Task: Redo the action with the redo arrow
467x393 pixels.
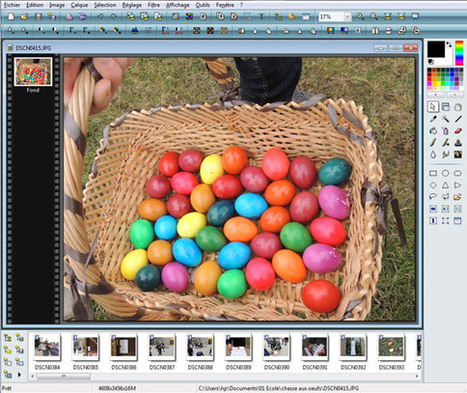Action: pyautogui.click(x=114, y=17)
